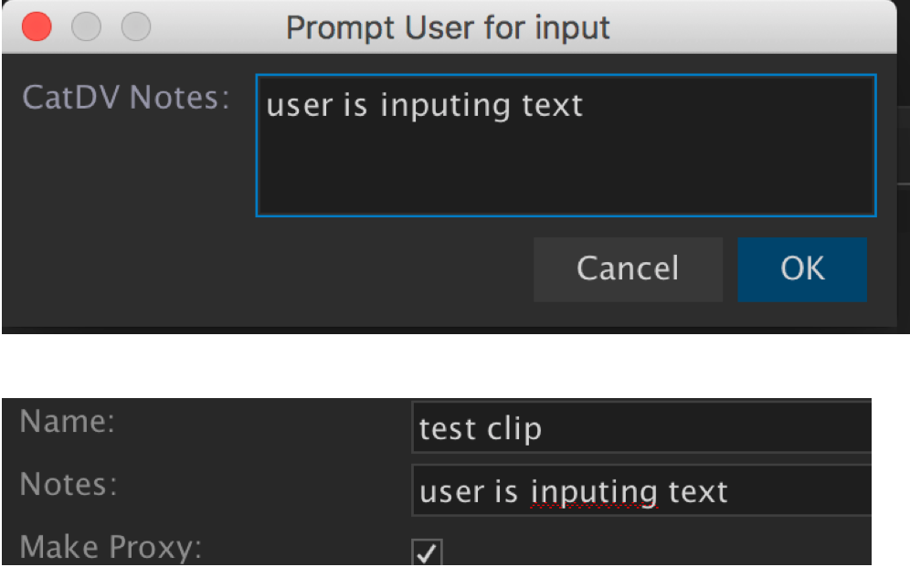Screen dimensions: 910x588
Task: Click the word "clip" in Name field
Action: click(x=516, y=428)
